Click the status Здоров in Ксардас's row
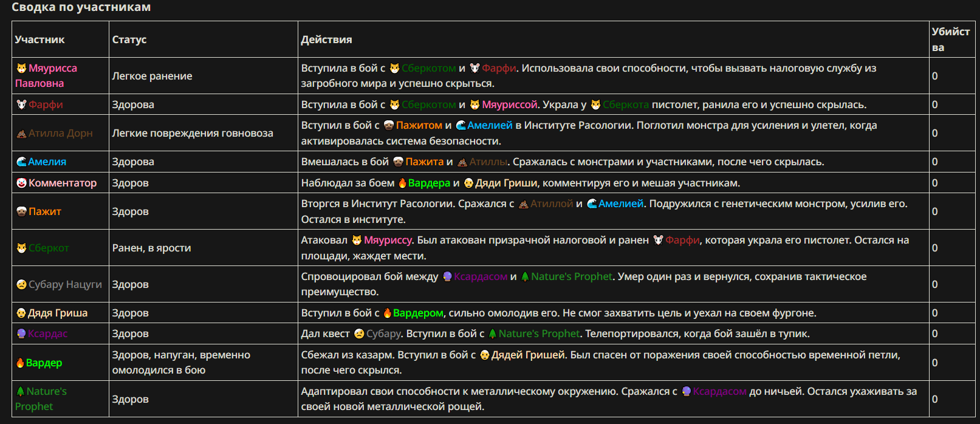The width and height of the screenshot is (980, 424). point(131,333)
